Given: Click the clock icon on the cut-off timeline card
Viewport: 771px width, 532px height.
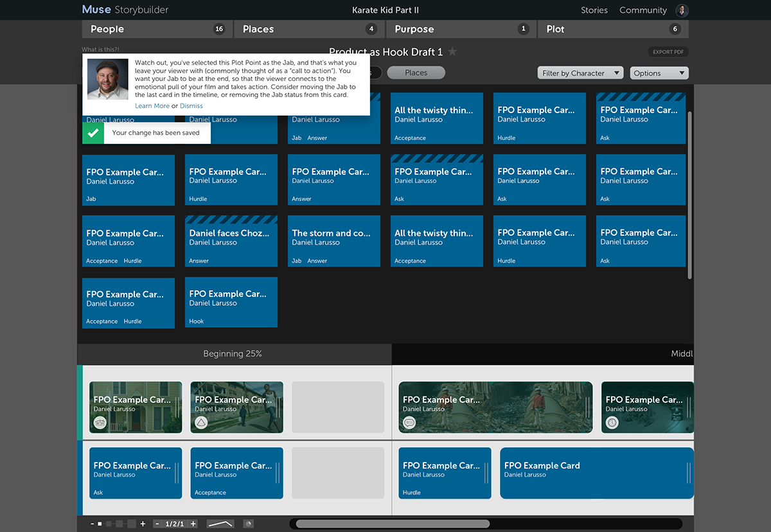Looking at the screenshot, I should point(612,422).
